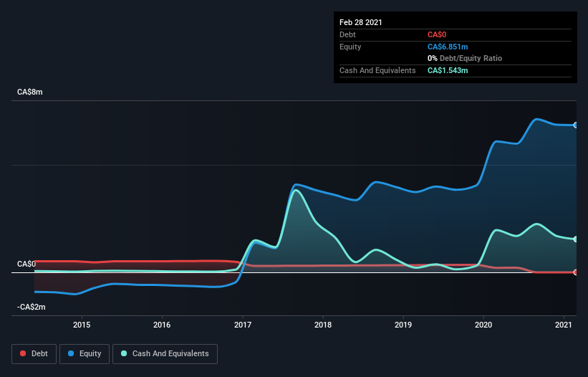Toggle the Cash And Equivalents legend button

165,354
